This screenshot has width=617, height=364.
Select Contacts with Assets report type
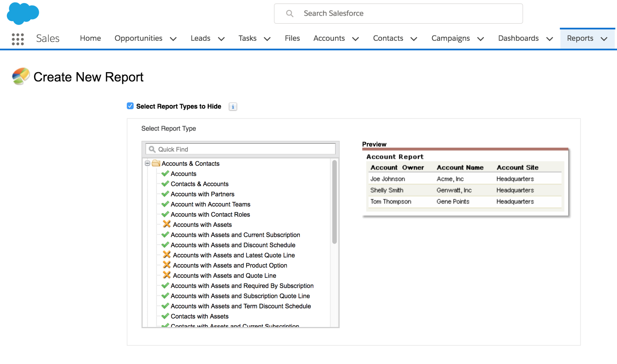200,316
